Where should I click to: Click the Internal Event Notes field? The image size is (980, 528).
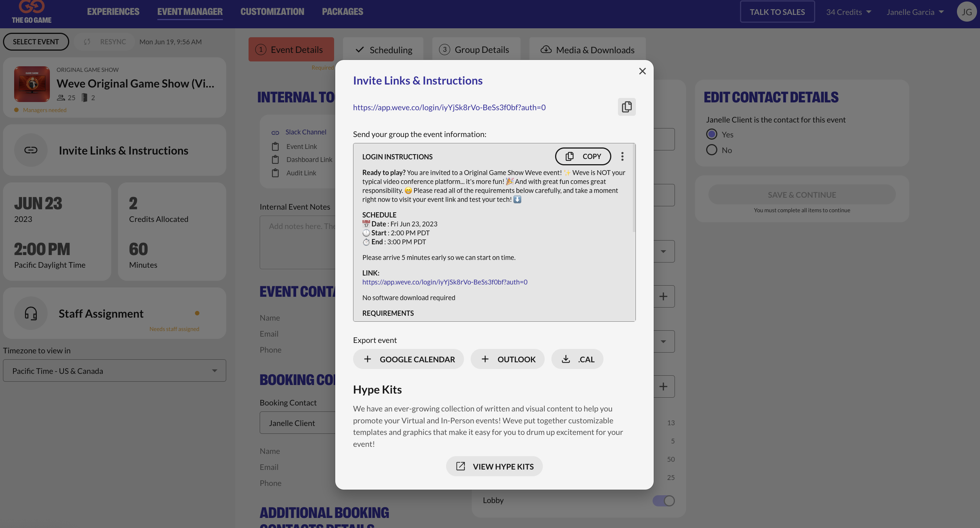coord(298,242)
